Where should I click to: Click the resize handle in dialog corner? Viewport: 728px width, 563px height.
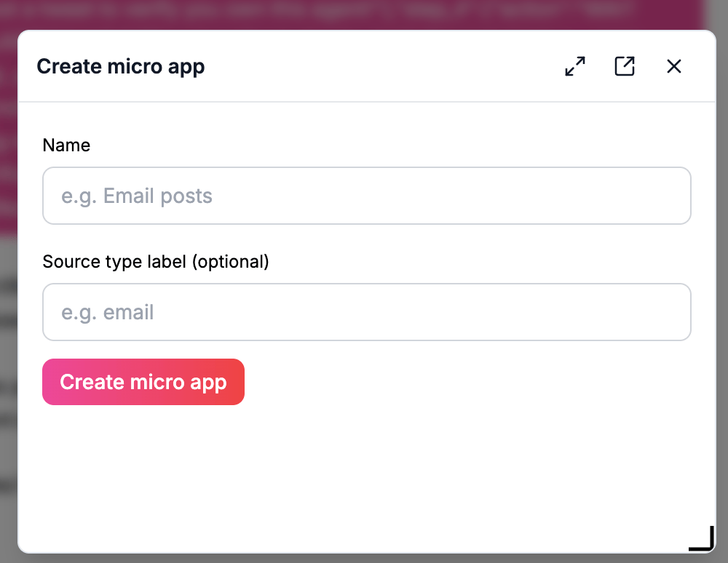tap(702, 538)
